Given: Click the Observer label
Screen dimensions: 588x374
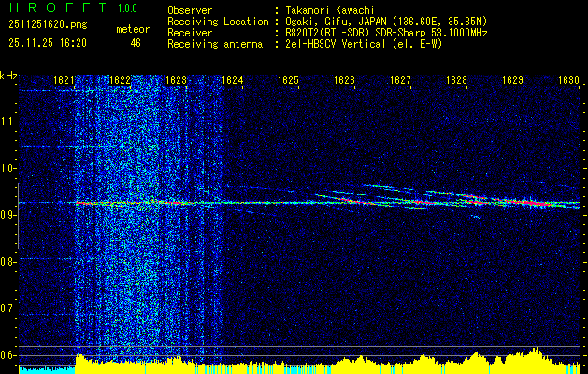Looking at the screenshot, I should 190,10.
